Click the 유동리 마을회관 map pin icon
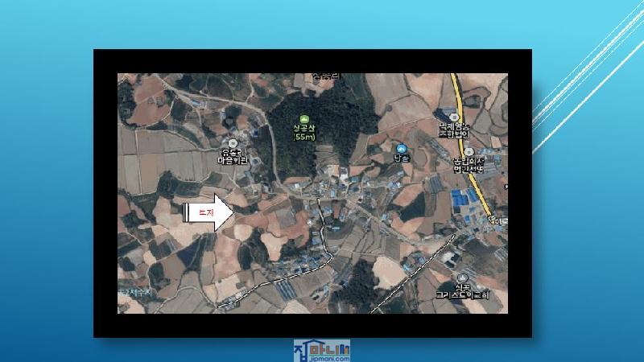 237,140
